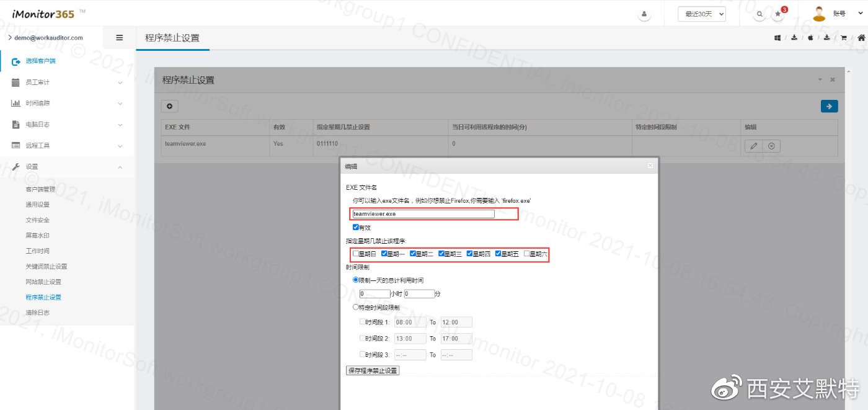
Task: Open the search icon in top bar
Action: [x=759, y=14]
